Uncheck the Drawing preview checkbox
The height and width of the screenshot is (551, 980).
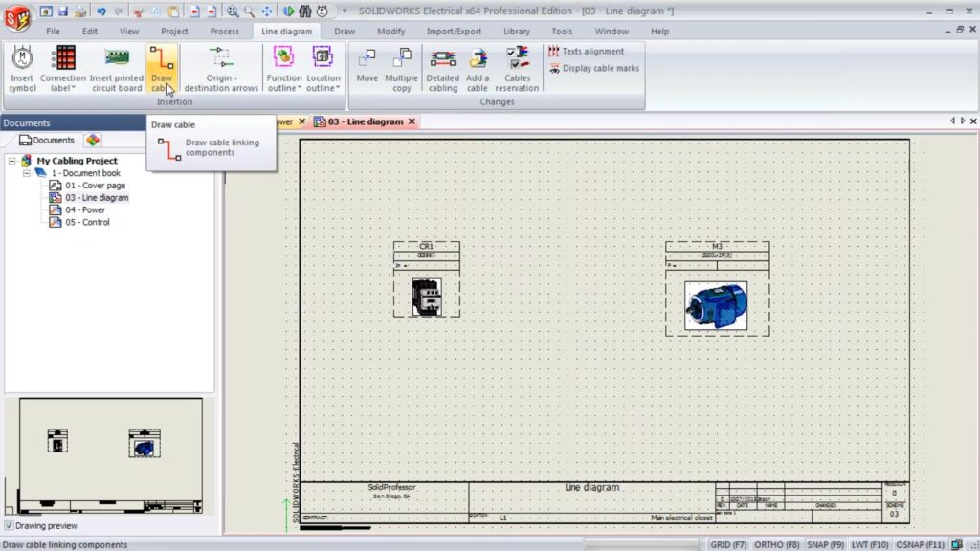click(9, 526)
